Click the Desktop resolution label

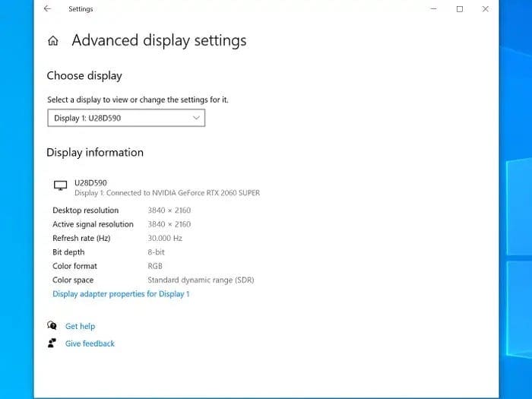pos(85,211)
